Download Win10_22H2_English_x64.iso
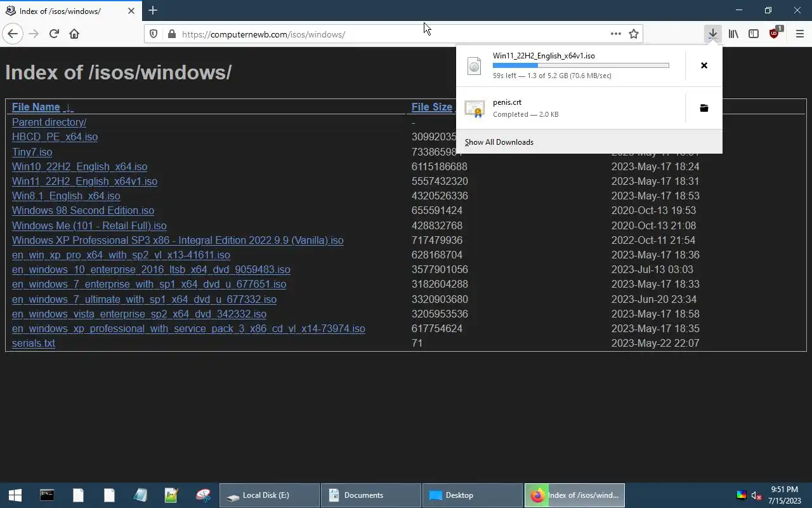 [x=79, y=166]
